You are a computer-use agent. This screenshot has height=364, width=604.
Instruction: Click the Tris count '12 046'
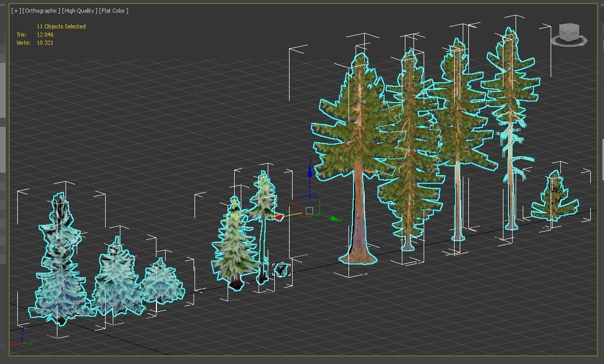[45, 35]
